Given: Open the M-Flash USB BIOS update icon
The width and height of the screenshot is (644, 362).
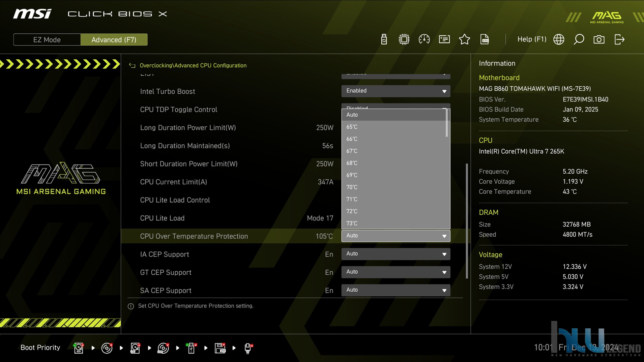Looking at the screenshot, I should 384,39.
